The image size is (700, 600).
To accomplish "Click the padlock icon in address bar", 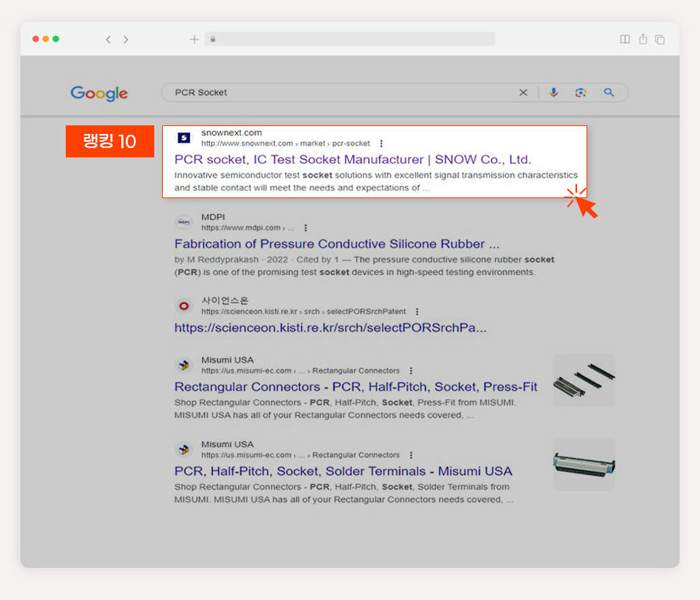I will coord(213,39).
